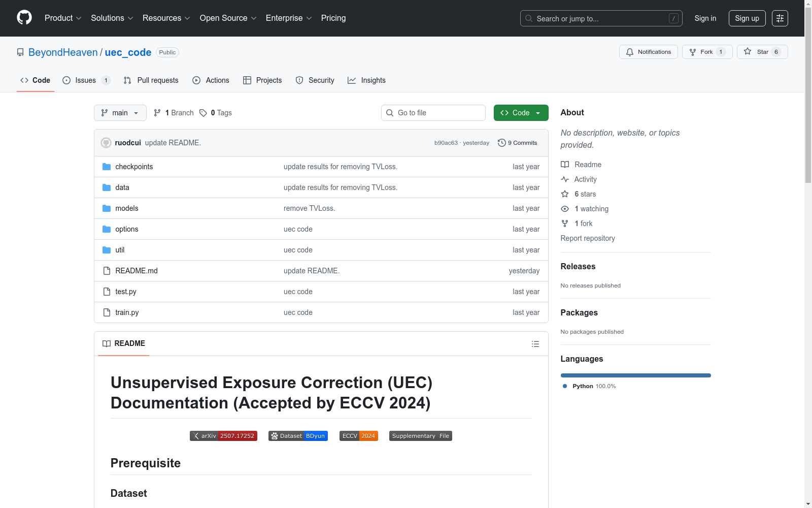
Task: Click the branch icon beside 1 Branch
Action: [x=157, y=113]
